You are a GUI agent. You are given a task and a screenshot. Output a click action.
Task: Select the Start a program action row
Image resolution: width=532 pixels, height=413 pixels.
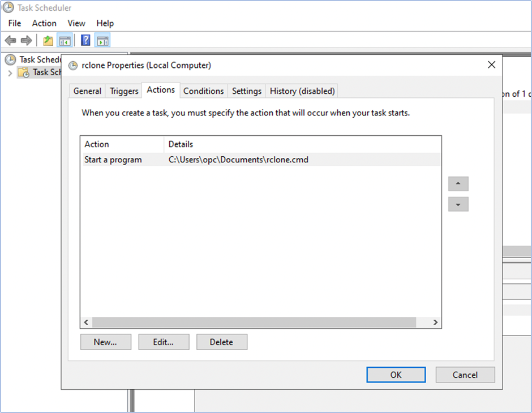[170, 160]
